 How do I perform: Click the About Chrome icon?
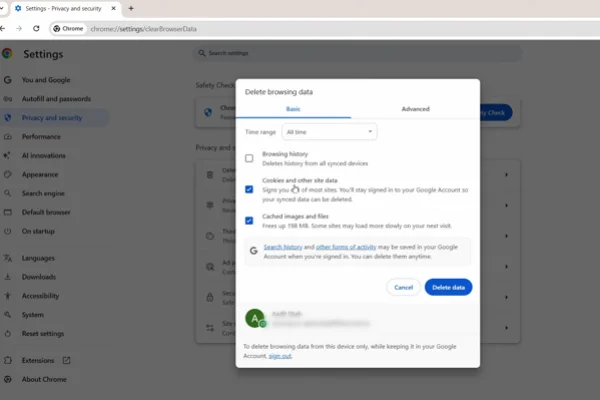(8, 379)
